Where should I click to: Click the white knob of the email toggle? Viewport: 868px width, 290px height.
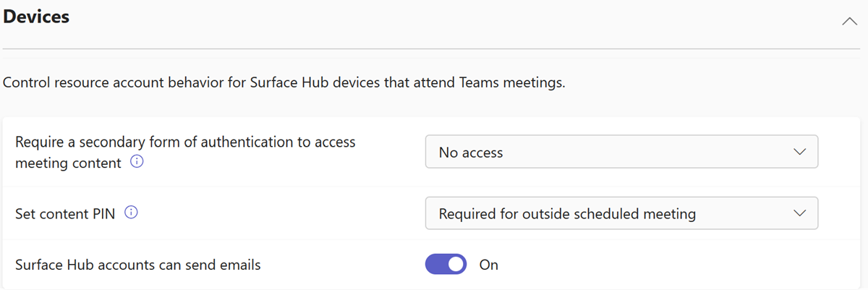click(456, 265)
